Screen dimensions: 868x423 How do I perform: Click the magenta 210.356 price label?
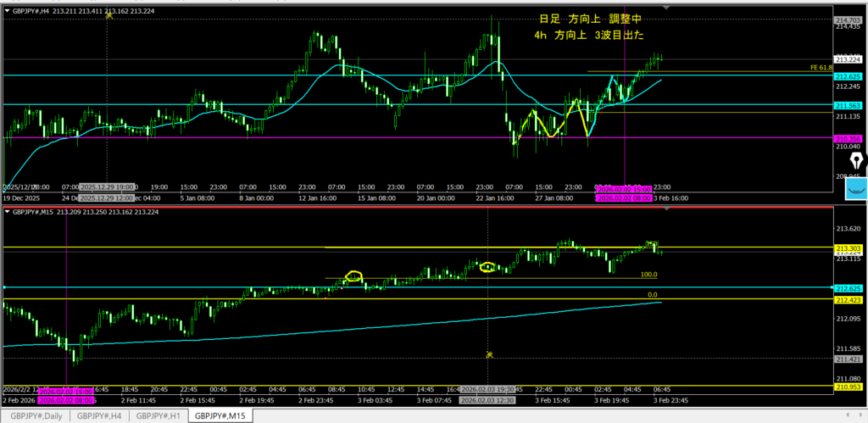(849, 138)
